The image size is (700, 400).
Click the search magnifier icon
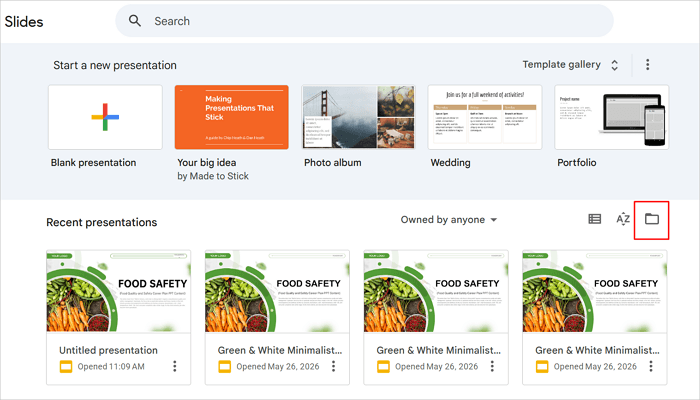pyautogui.click(x=135, y=21)
